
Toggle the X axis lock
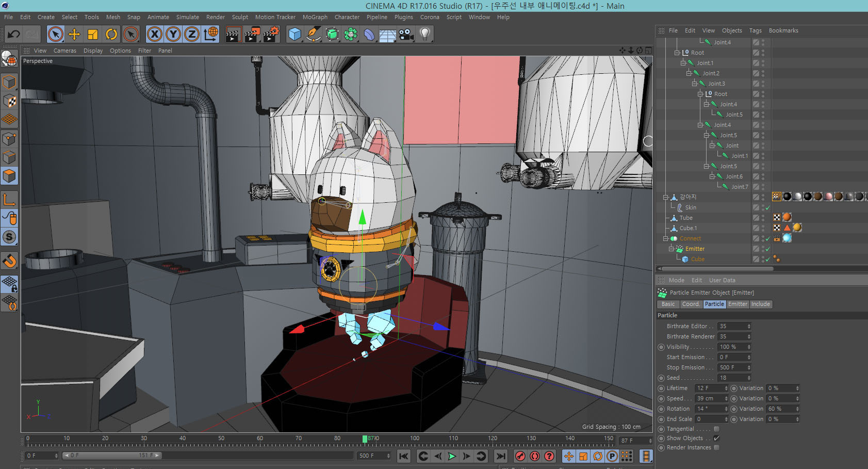pyautogui.click(x=154, y=34)
